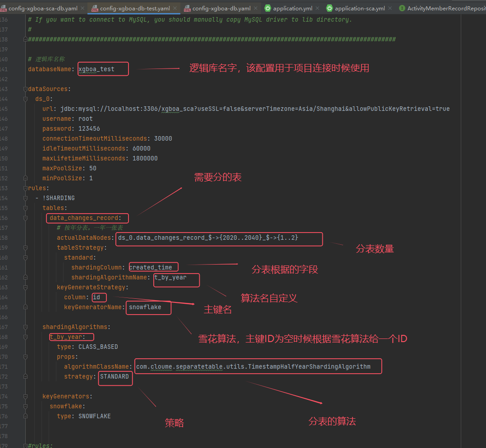Switch to the application.yml tab
This screenshot has width=486, height=448.
coord(293,9)
